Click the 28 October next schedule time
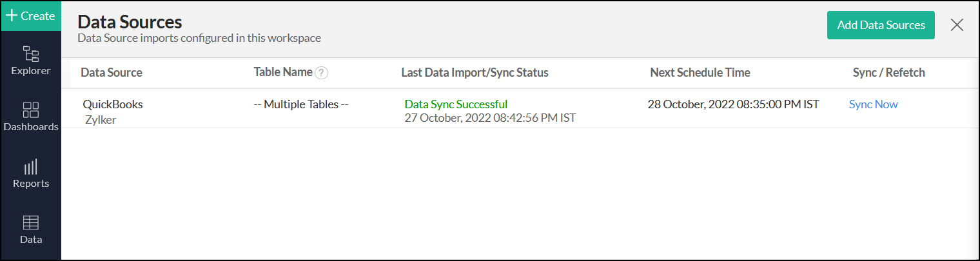This screenshot has width=980, height=261. tap(733, 104)
